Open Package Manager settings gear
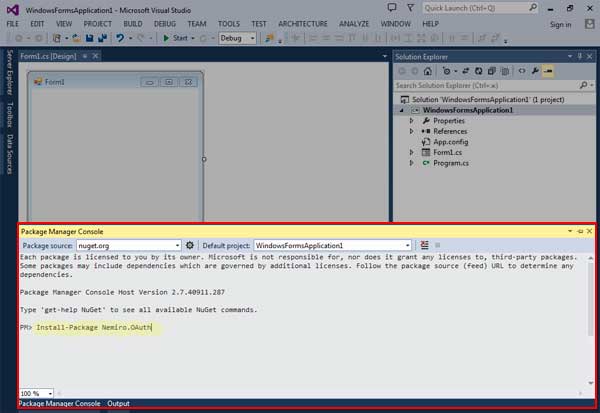This screenshot has width=600, height=413. (x=189, y=245)
